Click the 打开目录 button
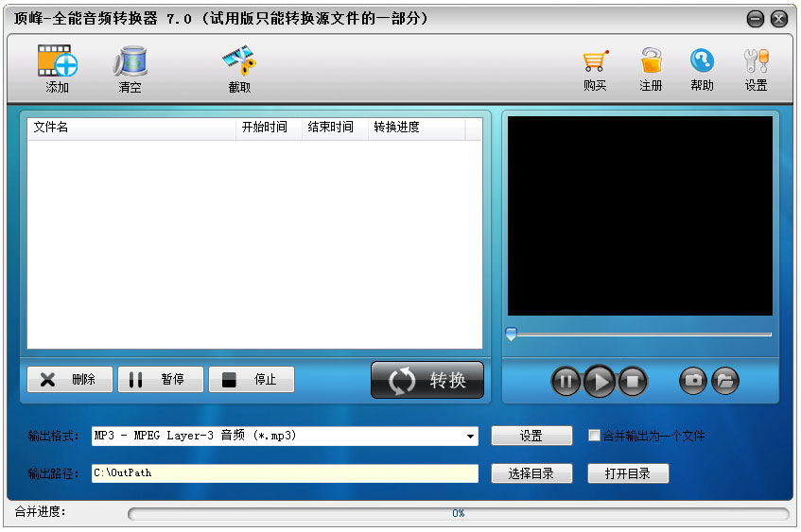801x532 pixels. pyautogui.click(x=628, y=473)
